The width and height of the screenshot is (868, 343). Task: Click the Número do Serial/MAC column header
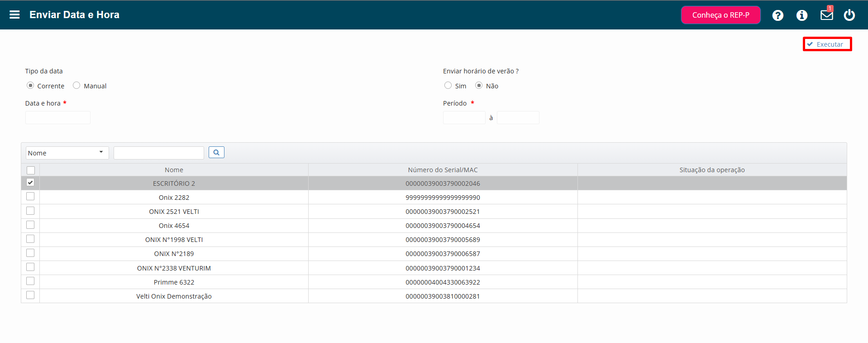443,170
